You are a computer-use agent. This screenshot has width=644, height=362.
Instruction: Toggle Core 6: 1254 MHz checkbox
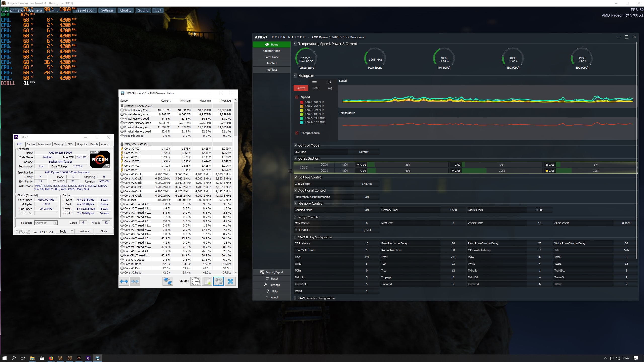pyautogui.click(x=302, y=122)
